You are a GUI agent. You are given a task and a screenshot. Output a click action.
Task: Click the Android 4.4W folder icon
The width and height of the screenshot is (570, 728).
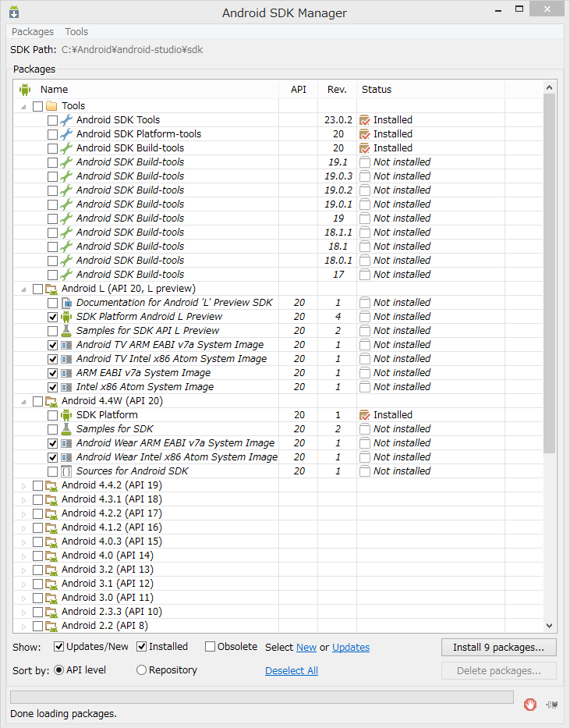[51, 402]
